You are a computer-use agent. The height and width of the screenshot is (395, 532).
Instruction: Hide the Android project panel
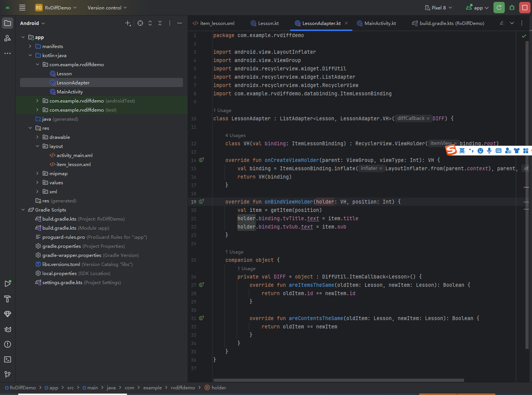[180, 23]
